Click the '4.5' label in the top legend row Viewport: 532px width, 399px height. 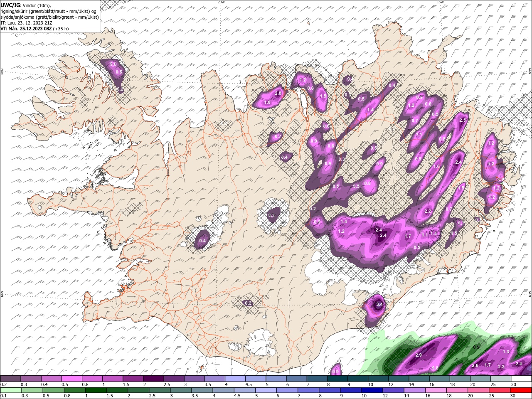pyautogui.click(x=249, y=384)
